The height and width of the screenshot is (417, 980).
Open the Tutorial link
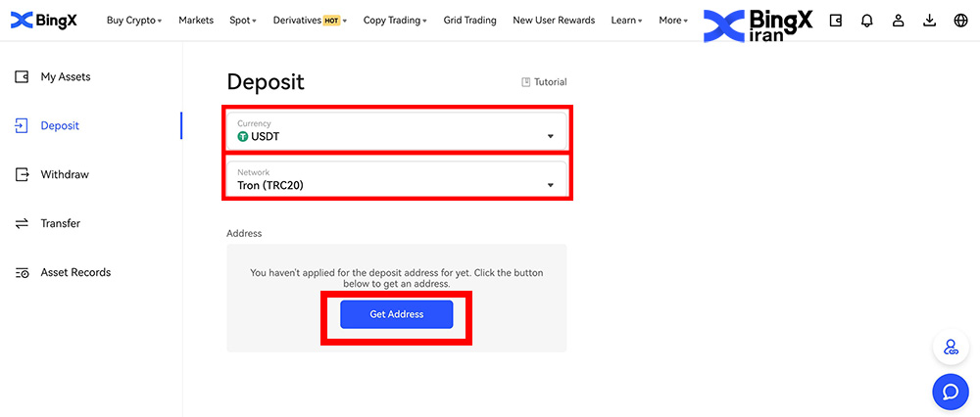(544, 82)
